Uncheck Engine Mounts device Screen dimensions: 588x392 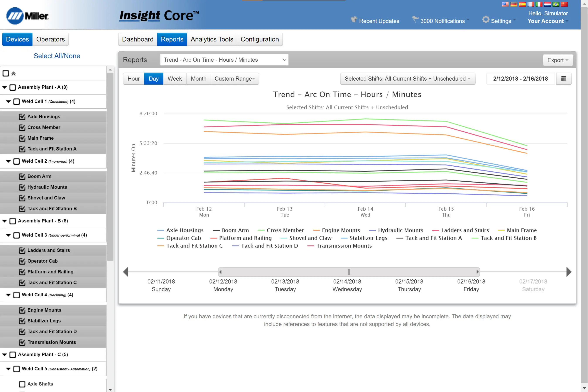(x=22, y=310)
